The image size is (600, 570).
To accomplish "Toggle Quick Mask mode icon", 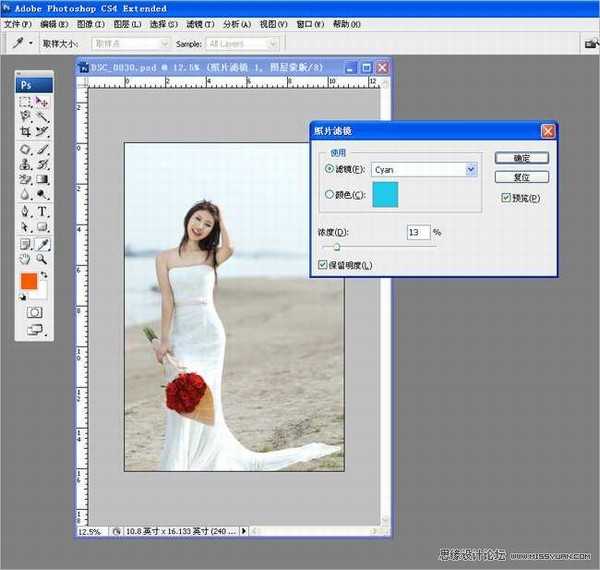I will click(x=34, y=312).
